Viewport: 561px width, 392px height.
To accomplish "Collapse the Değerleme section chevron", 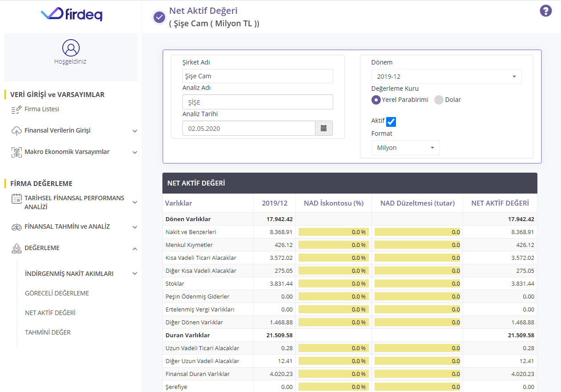I will click(x=135, y=249).
